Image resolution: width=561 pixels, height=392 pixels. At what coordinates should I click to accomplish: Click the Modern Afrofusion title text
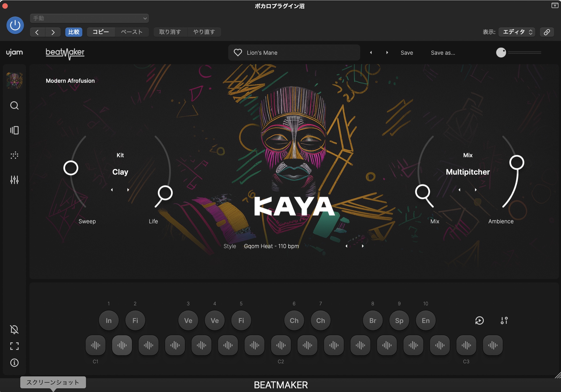70,81
